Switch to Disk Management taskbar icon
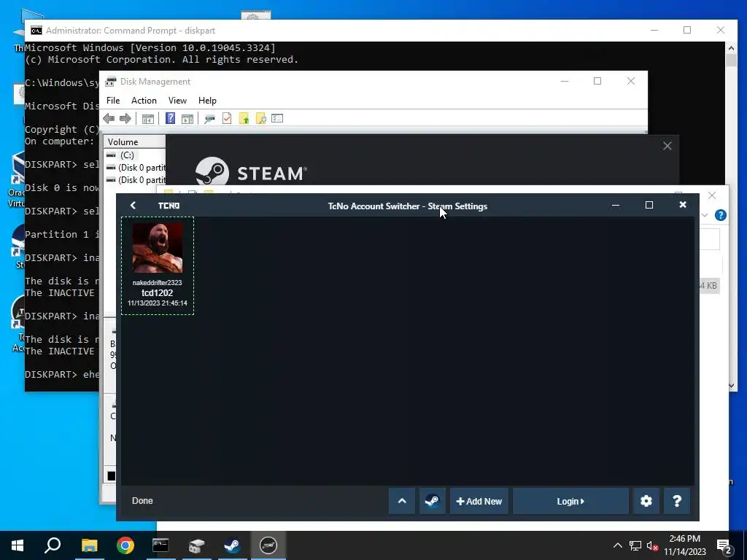The width and height of the screenshot is (747, 560). pyautogui.click(x=196, y=545)
